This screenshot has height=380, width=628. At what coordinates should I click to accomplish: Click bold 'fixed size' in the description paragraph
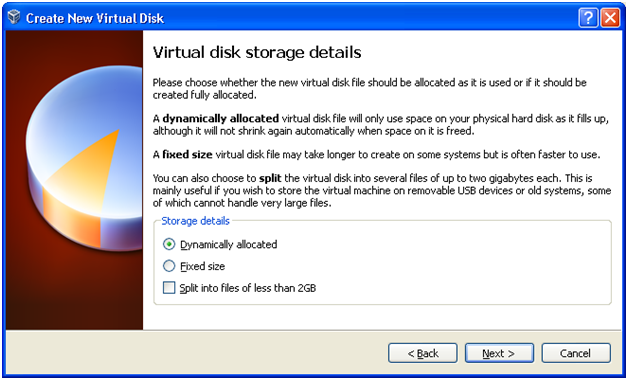click(187, 155)
